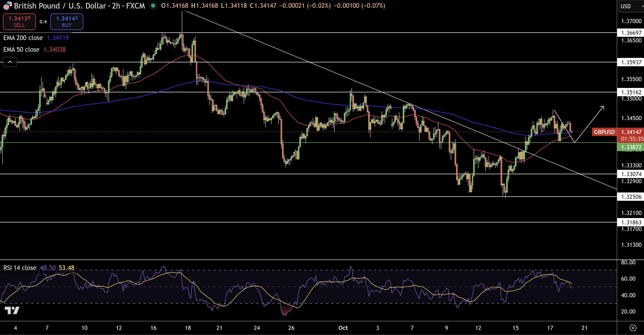Click the RSI value 53.48
Viewport: 644px width, 335px height.
click(x=66, y=268)
